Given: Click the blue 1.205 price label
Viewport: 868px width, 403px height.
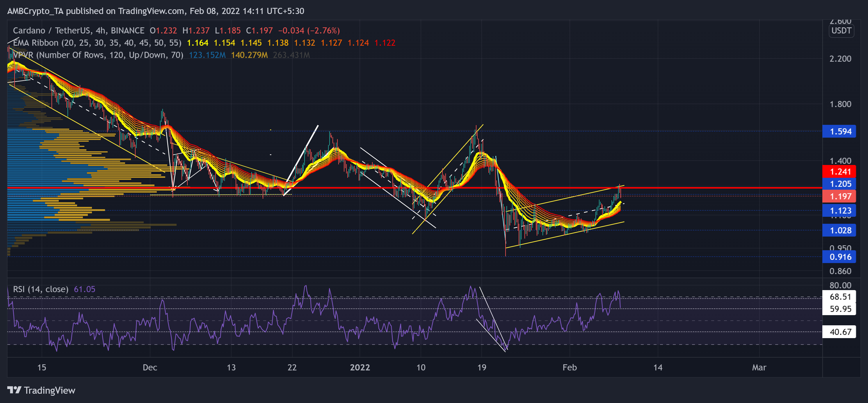Looking at the screenshot, I should tap(840, 184).
